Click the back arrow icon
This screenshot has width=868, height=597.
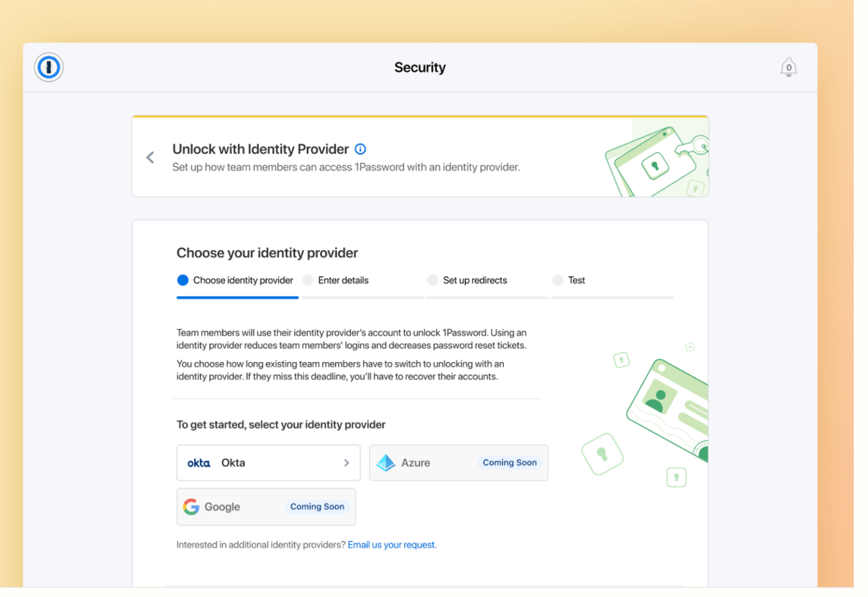(x=150, y=157)
